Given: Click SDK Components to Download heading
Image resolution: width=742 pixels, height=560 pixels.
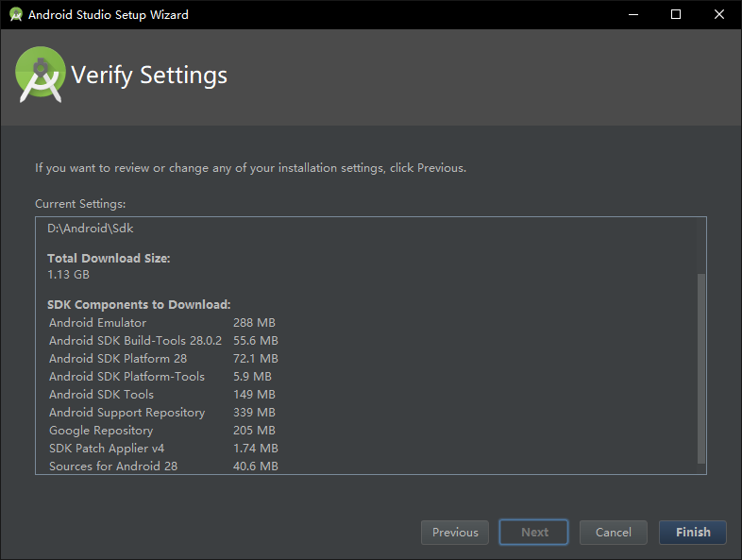Looking at the screenshot, I should [139, 304].
